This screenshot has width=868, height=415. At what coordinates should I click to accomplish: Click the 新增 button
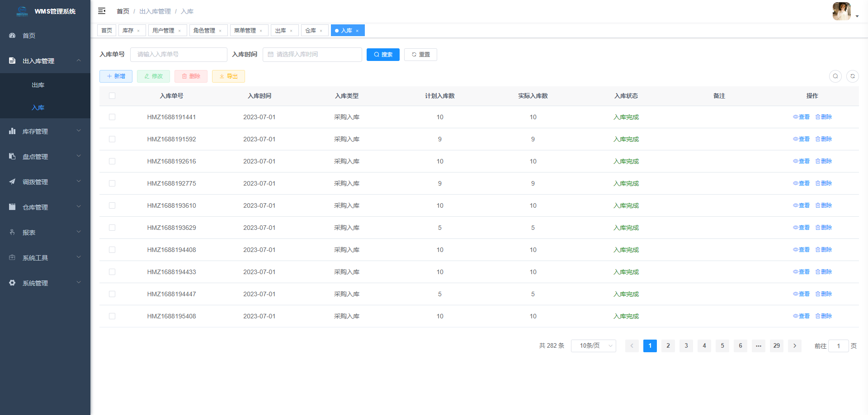tap(116, 76)
